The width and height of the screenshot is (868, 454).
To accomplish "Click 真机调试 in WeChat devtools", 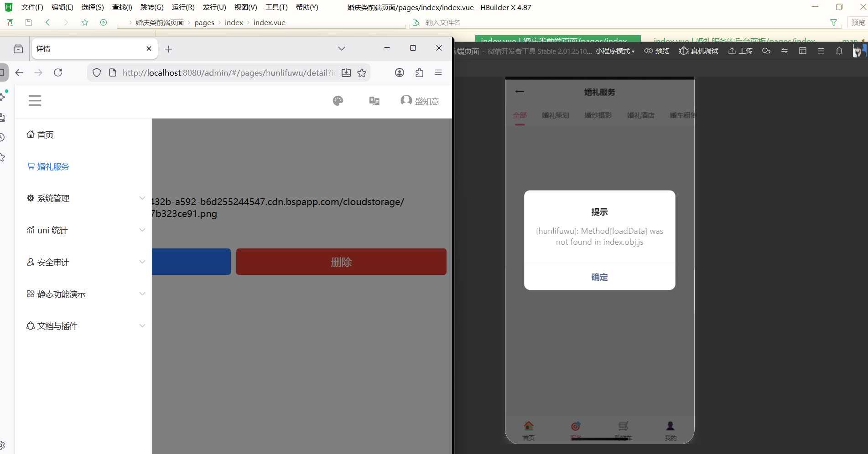I will pyautogui.click(x=698, y=51).
